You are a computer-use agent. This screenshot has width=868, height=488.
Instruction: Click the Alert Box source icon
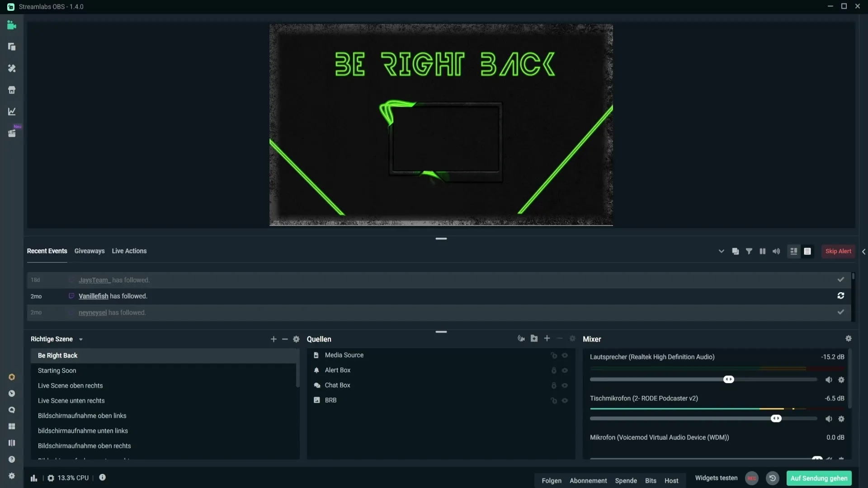point(316,370)
